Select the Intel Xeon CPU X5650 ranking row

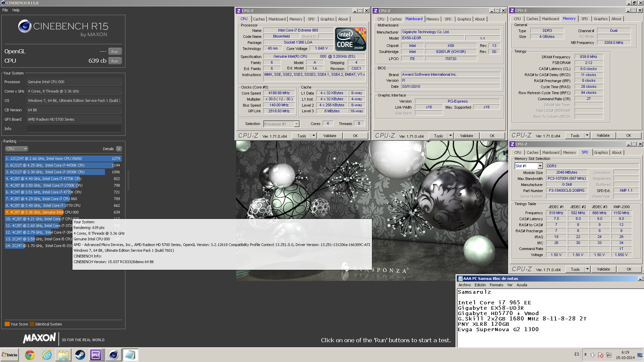63,159
